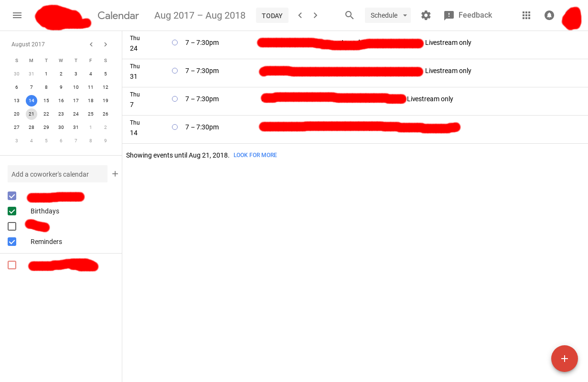
Task: Toggle the Reminders calendar checkbox
Action: (12, 242)
